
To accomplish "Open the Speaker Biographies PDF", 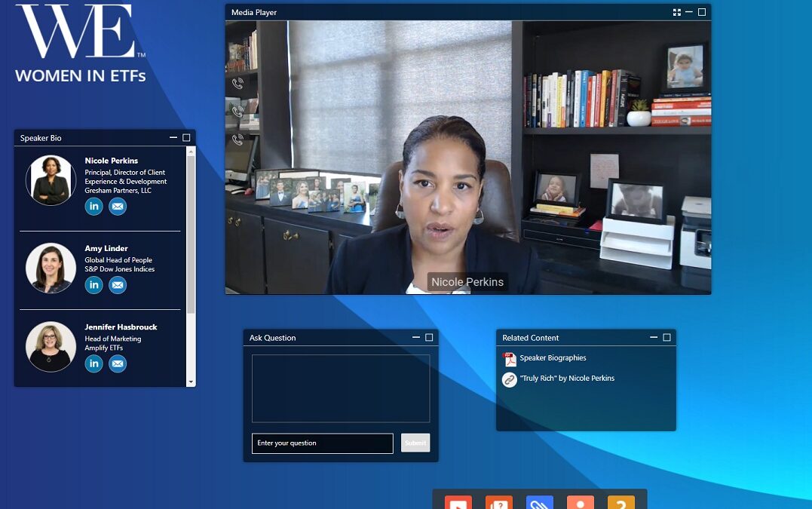I will click(x=553, y=358).
